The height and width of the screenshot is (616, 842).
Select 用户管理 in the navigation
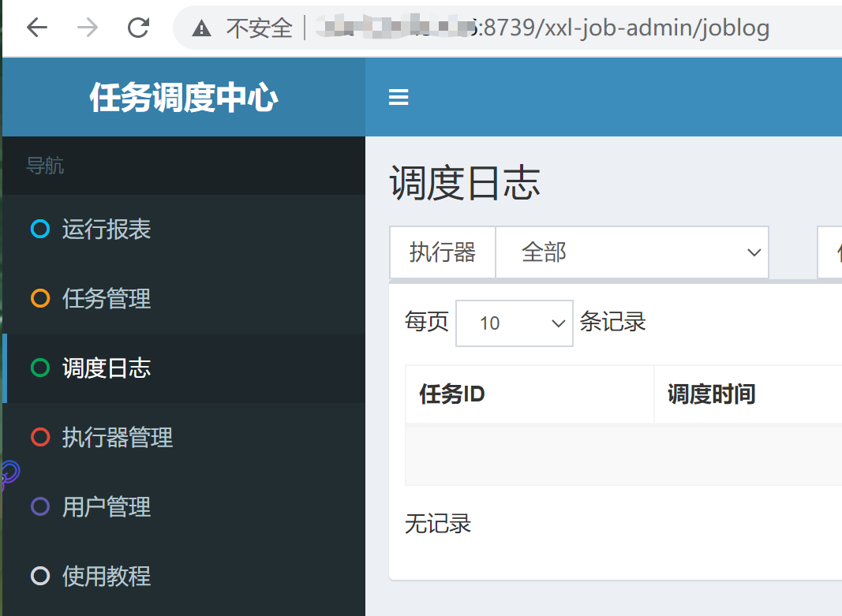107,507
